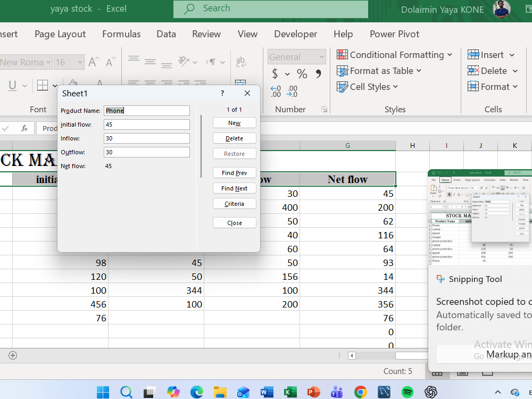Open Microsoft Edge from taskbar
Image resolution: width=532 pixels, height=399 pixels.
pyautogui.click(x=196, y=392)
